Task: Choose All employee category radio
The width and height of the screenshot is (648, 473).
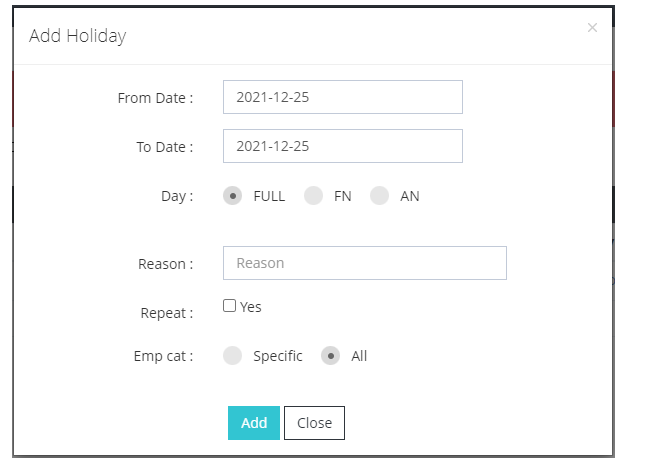Action: 331,356
